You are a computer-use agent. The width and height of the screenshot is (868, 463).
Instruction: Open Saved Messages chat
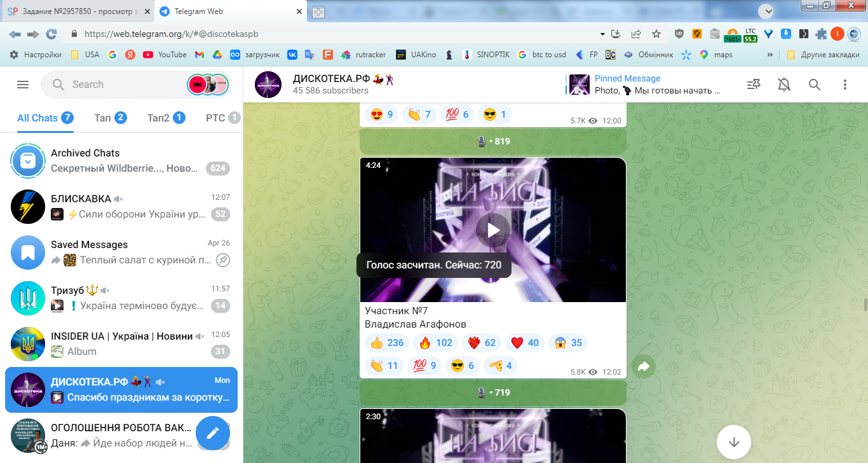point(121,252)
